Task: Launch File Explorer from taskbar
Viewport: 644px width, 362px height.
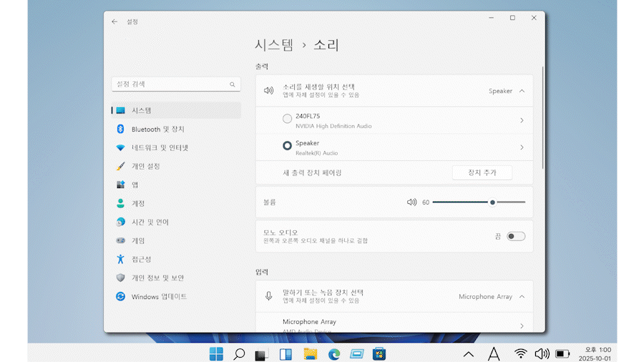Action: (x=310, y=353)
